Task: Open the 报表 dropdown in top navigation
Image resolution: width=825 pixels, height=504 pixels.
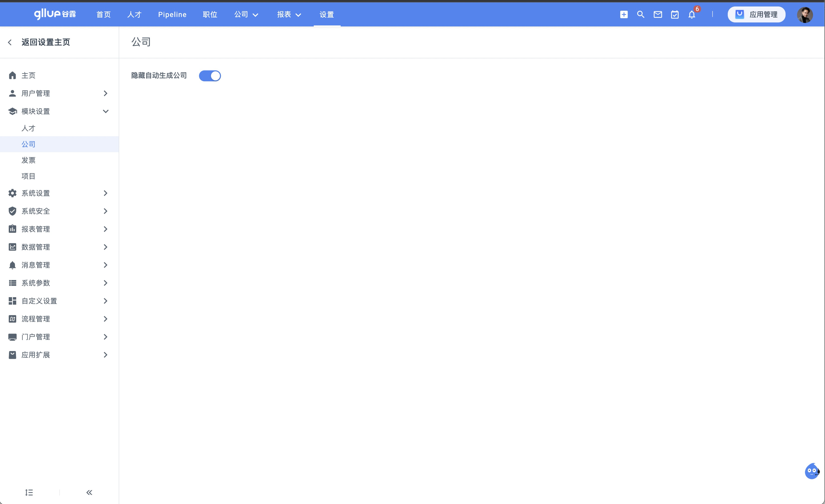Action: 289,14
